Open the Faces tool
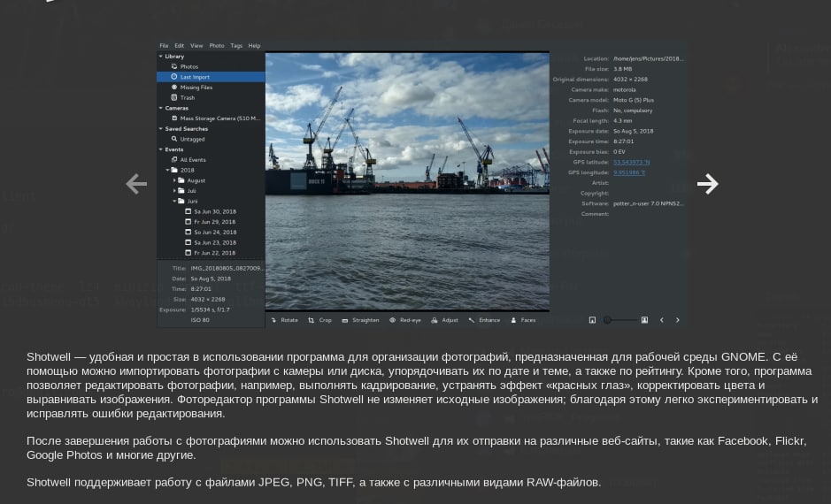The width and height of the screenshot is (831, 504). (523, 320)
